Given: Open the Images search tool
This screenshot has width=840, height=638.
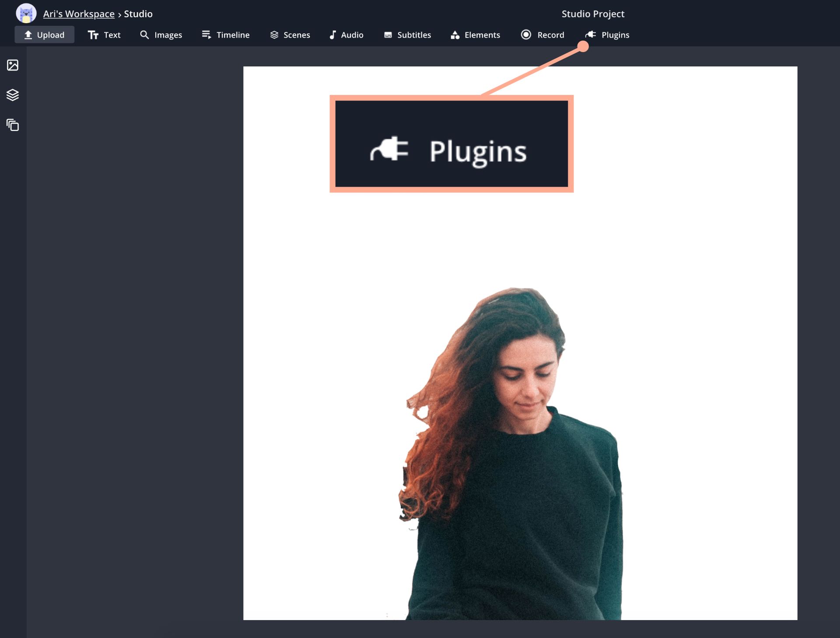Looking at the screenshot, I should (161, 35).
